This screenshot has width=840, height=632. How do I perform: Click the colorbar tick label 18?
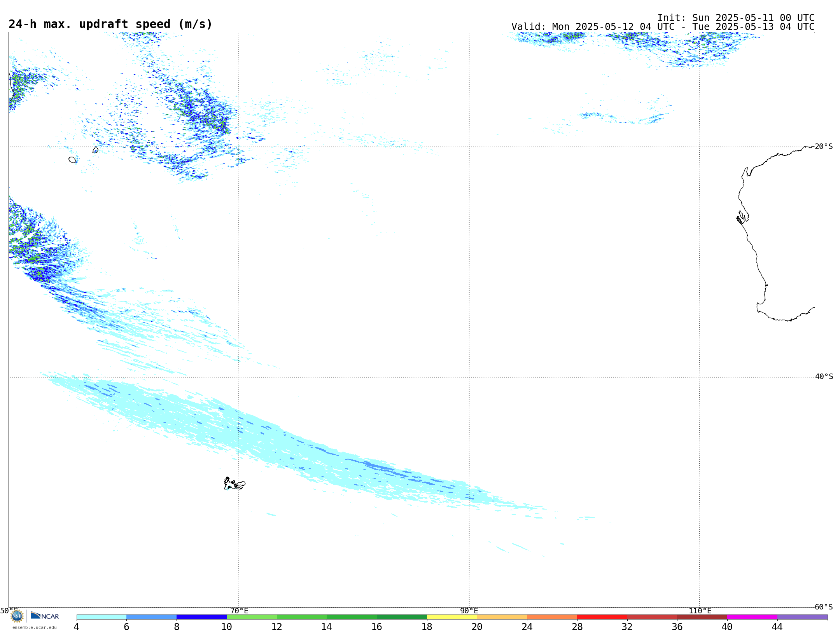tap(427, 627)
